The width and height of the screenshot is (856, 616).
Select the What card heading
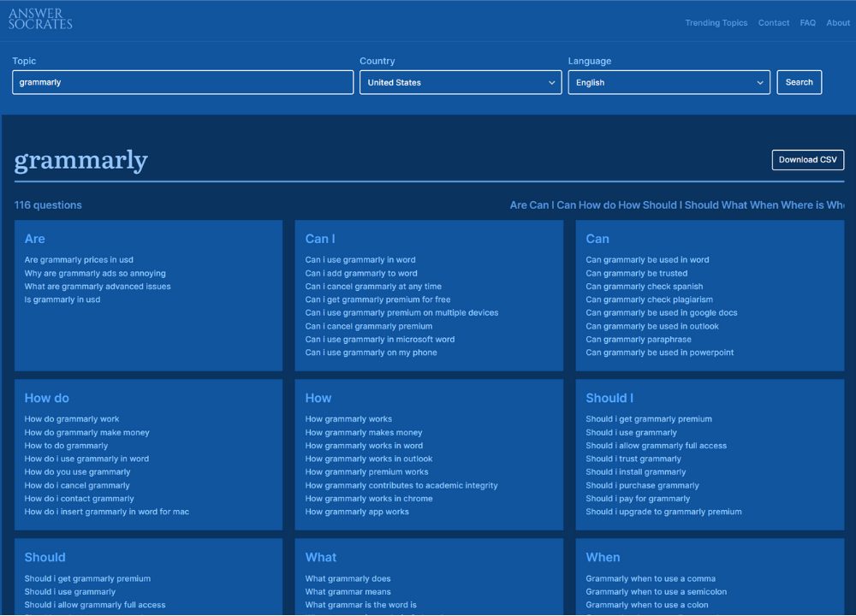point(320,558)
